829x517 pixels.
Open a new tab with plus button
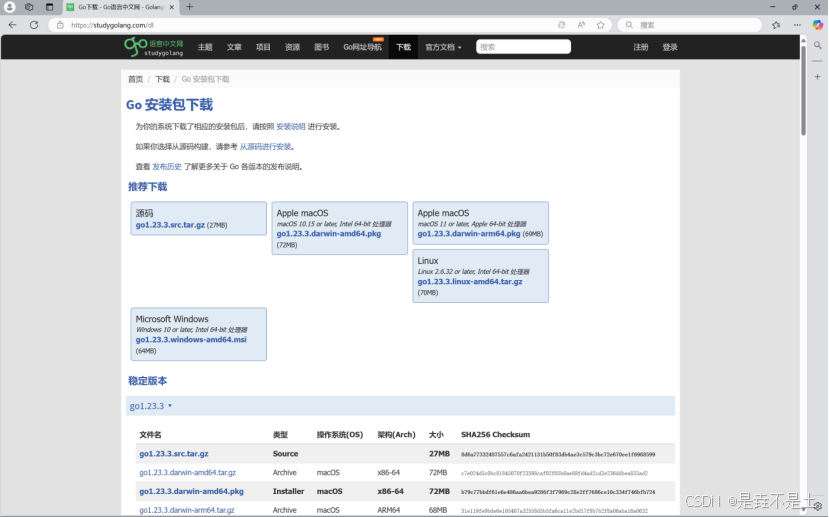click(x=189, y=7)
